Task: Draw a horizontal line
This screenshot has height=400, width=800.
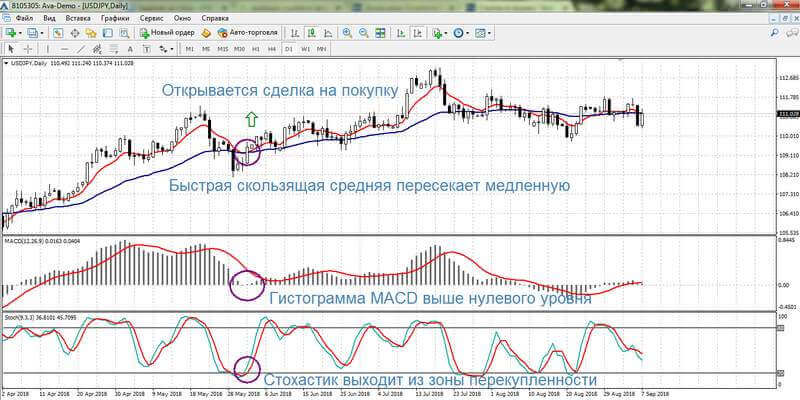Action: (x=65, y=49)
